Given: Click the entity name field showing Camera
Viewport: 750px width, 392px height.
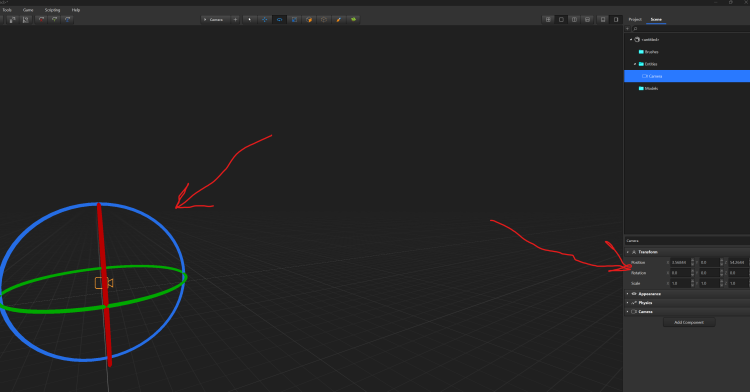Looking at the screenshot, I should click(x=687, y=241).
